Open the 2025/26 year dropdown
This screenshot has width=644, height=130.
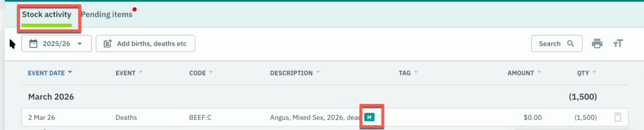tap(57, 43)
